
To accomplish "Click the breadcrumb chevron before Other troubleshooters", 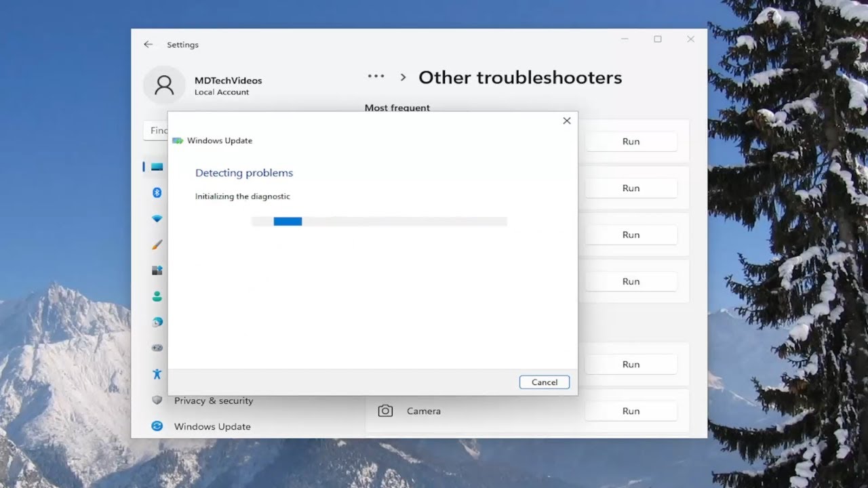I will (403, 77).
